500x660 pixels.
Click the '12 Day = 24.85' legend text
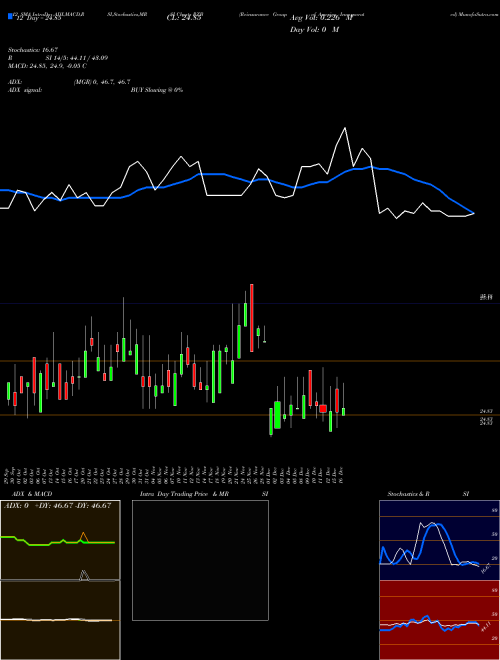point(38,18)
